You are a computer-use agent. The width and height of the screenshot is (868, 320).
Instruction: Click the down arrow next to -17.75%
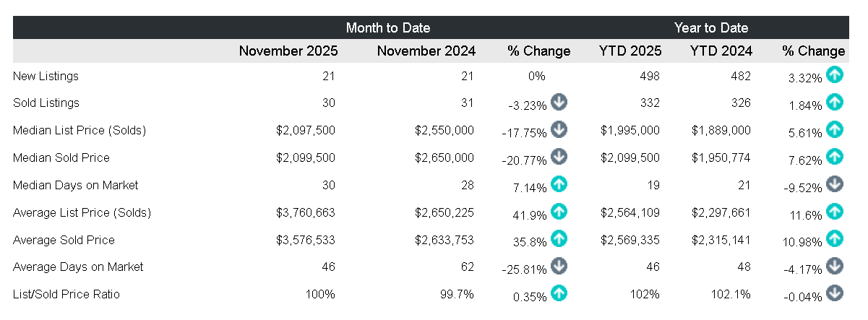point(559,129)
